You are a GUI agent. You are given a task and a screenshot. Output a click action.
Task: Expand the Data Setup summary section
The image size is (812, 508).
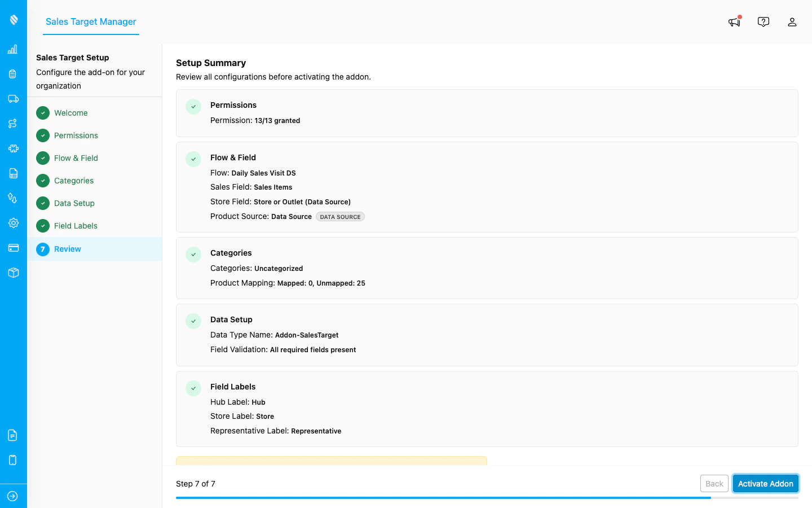pos(487,335)
